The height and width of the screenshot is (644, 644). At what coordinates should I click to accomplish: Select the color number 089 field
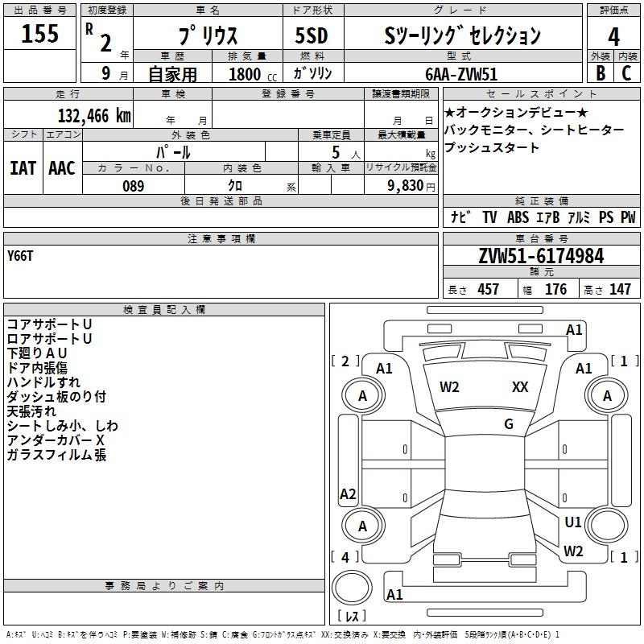point(134,186)
